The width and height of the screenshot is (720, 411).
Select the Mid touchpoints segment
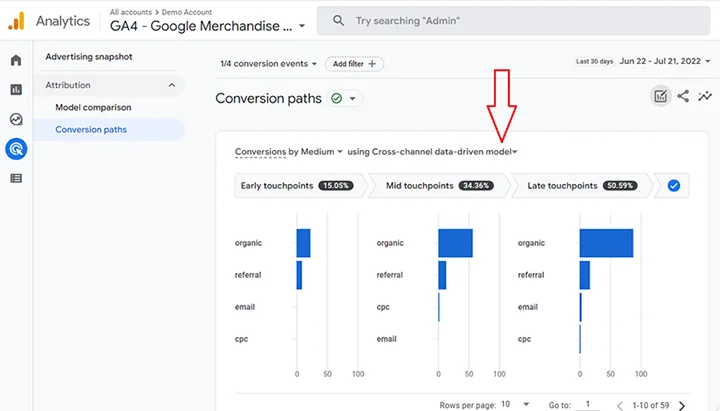[x=439, y=186]
